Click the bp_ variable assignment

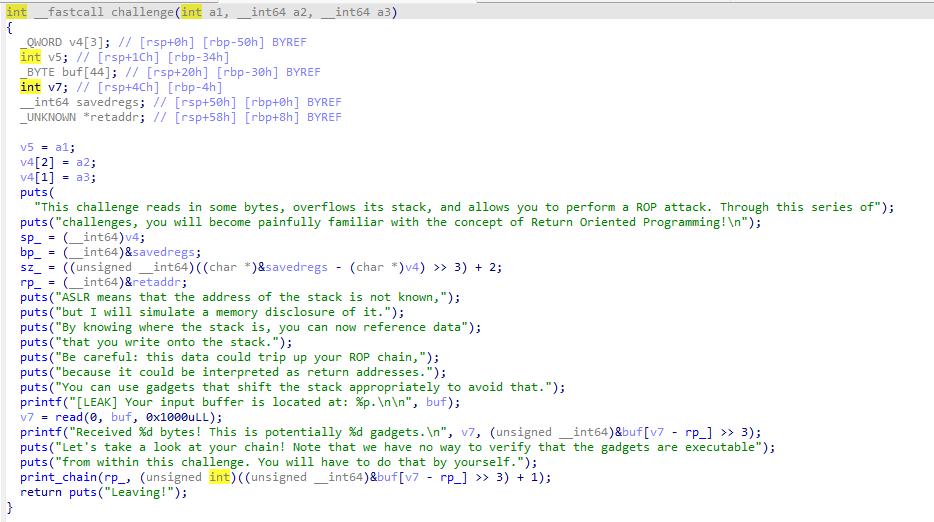coord(31,252)
